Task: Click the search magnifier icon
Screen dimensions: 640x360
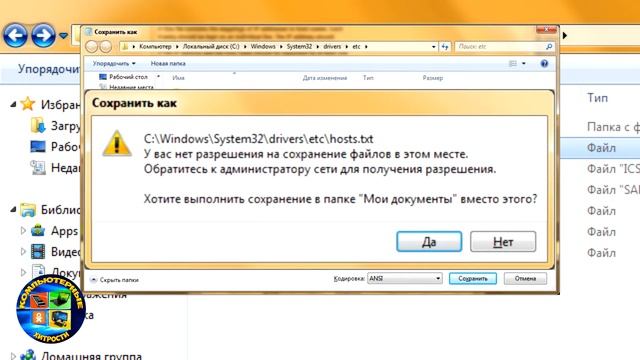Action: point(549,47)
